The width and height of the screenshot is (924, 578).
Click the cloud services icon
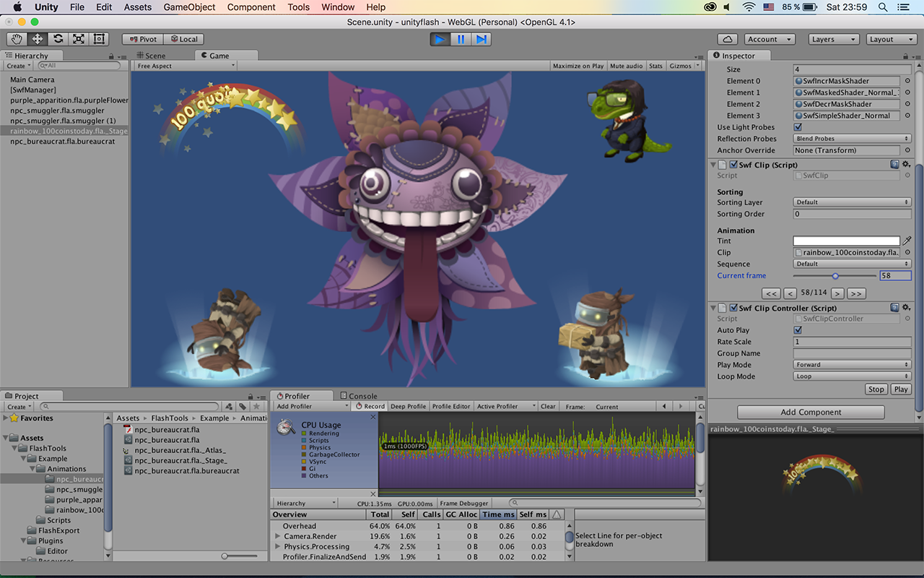click(728, 39)
